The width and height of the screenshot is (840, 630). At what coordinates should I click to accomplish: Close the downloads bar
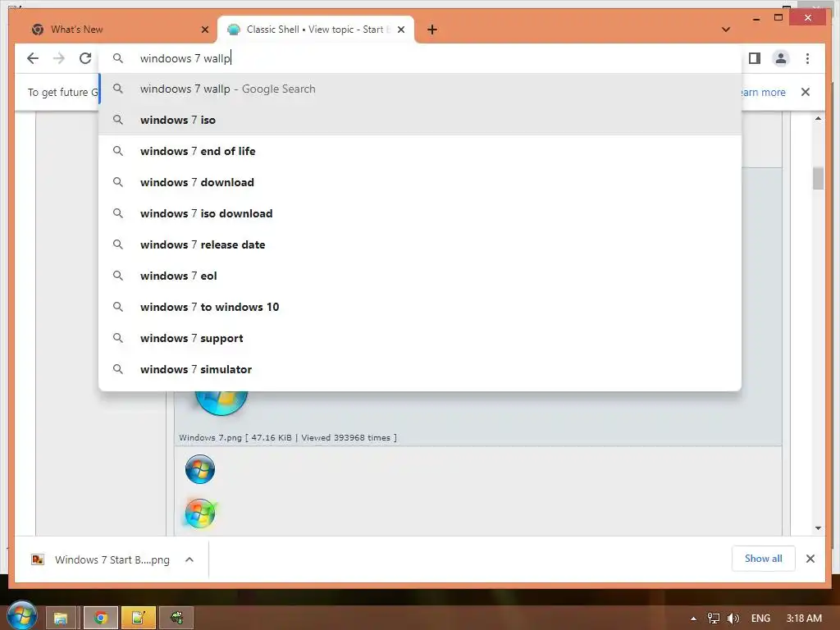coord(810,559)
